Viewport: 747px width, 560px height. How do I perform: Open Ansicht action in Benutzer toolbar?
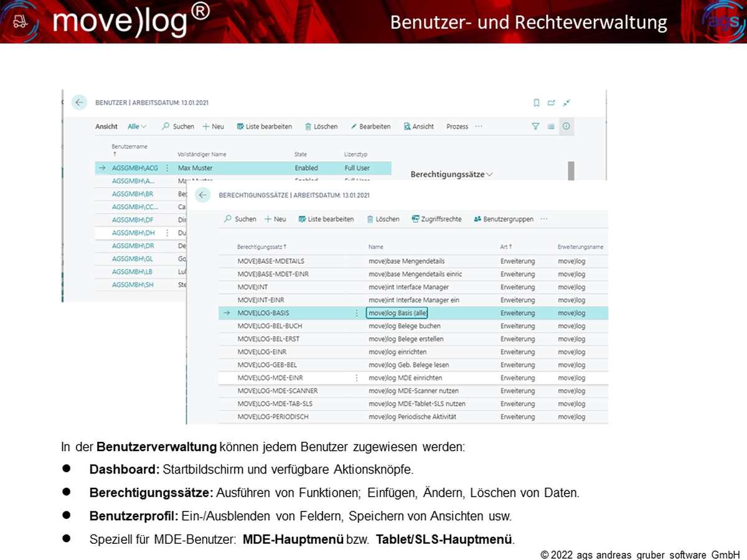click(419, 126)
